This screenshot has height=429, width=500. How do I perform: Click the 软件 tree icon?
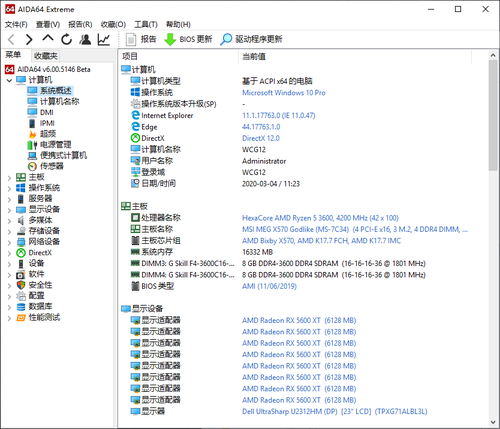pos(21,275)
